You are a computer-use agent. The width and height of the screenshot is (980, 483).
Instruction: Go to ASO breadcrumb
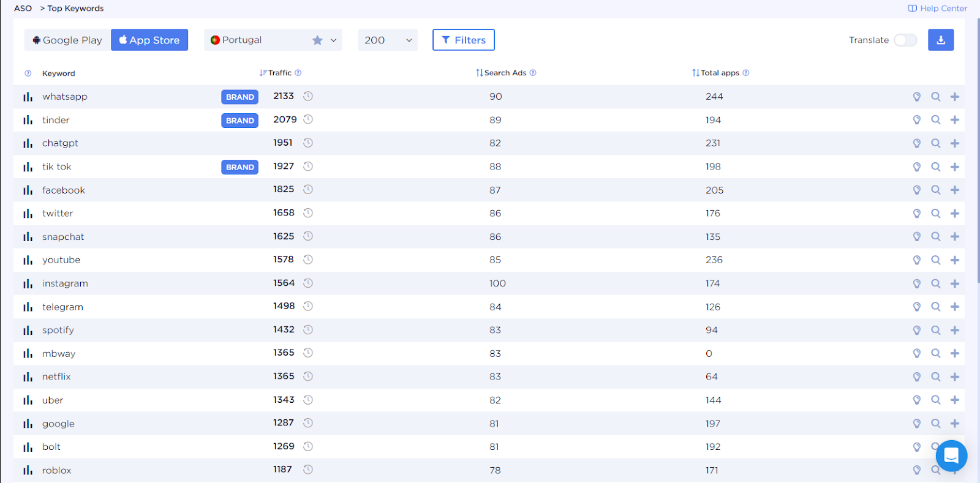(23, 9)
